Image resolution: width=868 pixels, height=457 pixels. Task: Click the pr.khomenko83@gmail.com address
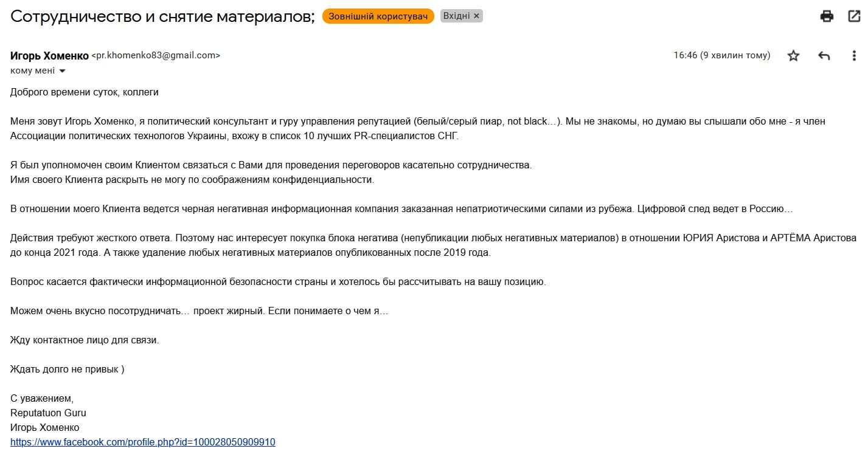pos(156,55)
